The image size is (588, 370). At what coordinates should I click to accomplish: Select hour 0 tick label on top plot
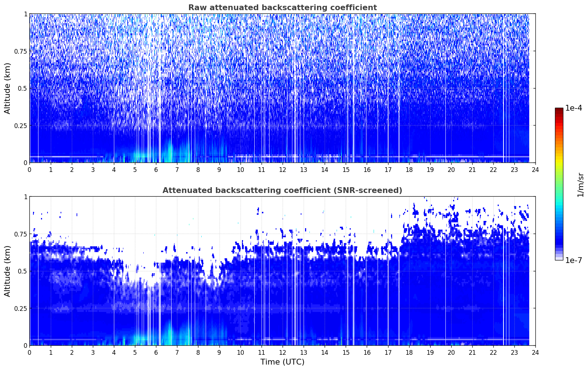[30, 169]
